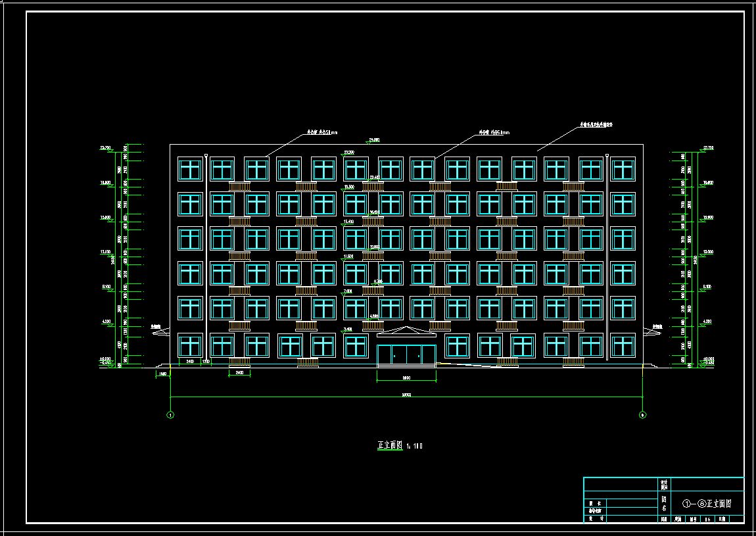Image resolution: width=756 pixels, height=536 pixels.
Task: Select the right vertical drainpipe on the facade
Action: 607,256
